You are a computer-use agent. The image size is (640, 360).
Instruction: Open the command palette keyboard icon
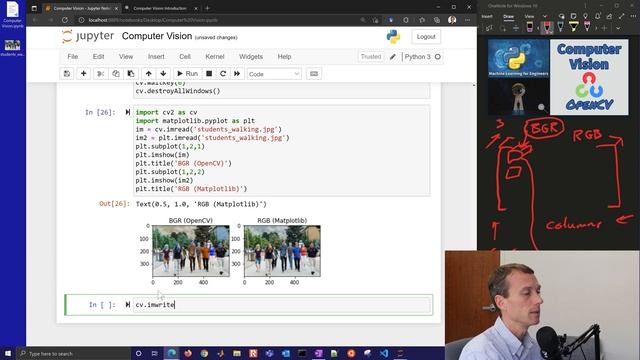point(314,74)
